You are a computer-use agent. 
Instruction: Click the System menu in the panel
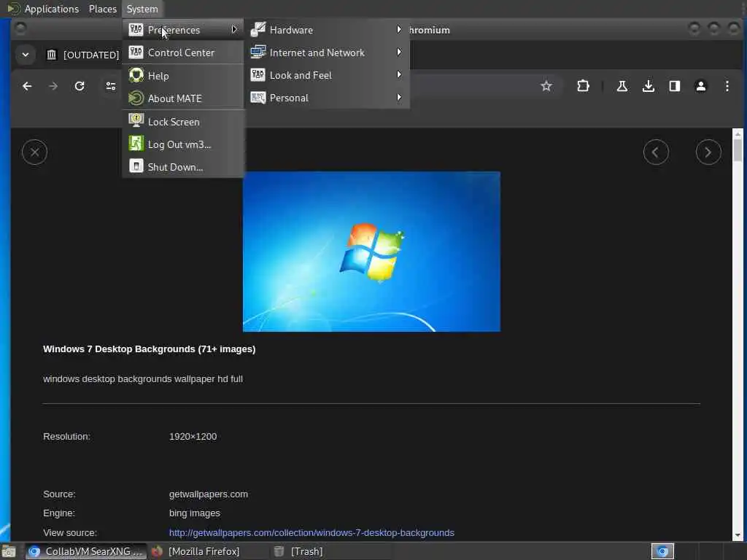[x=142, y=9]
